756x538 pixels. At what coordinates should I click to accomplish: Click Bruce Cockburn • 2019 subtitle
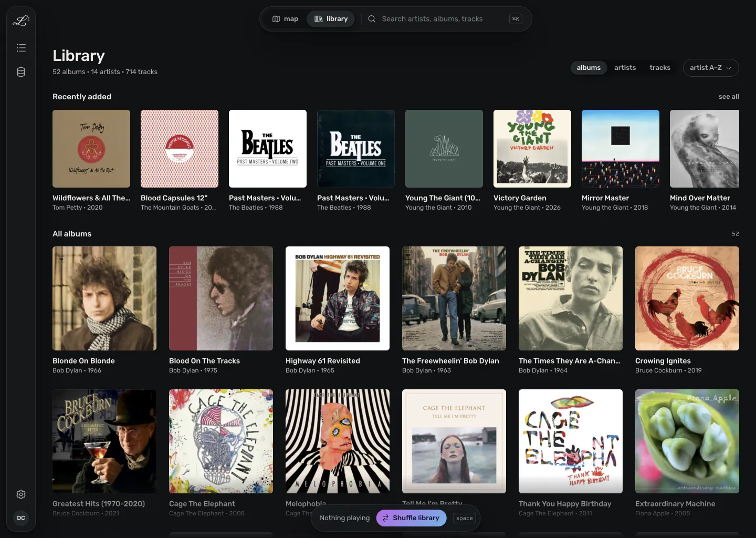click(668, 370)
